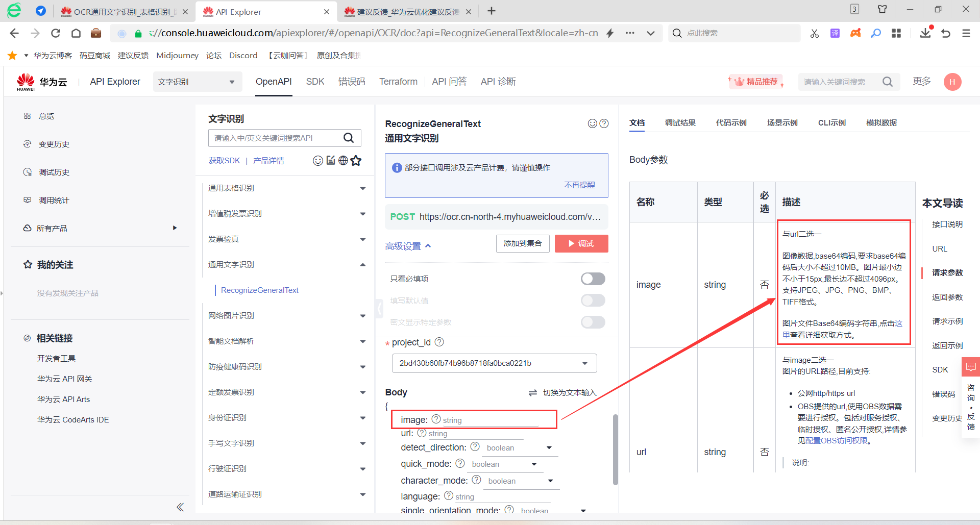
Task: Toggle the 只看必填项 switch
Action: [x=593, y=279]
